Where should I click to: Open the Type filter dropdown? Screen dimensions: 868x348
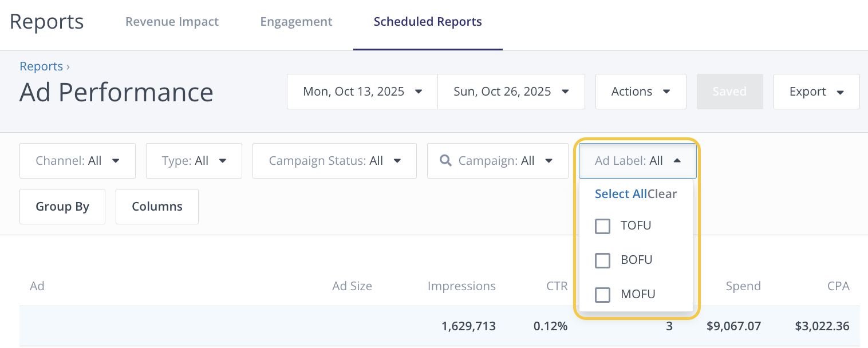click(x=194, y=161)
